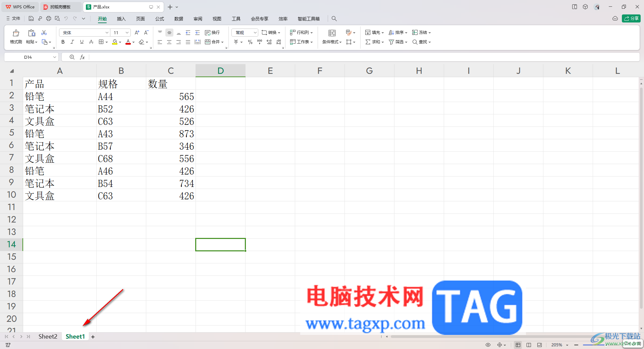Image resolution: width=644 pixels, height=349 pixels.
Task: Click the formula bar zoom icon
Action: point(72,57)
